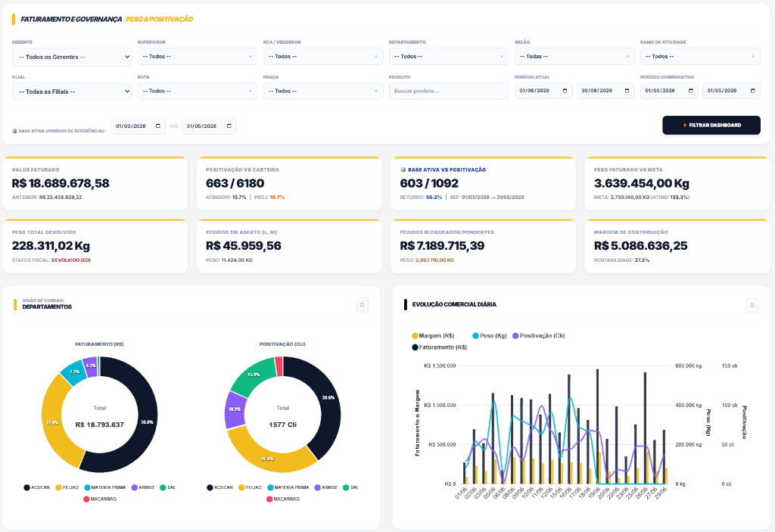Toggle MACARRAO in Positivação donut legend
775x532 pixels.
[283, 499]
